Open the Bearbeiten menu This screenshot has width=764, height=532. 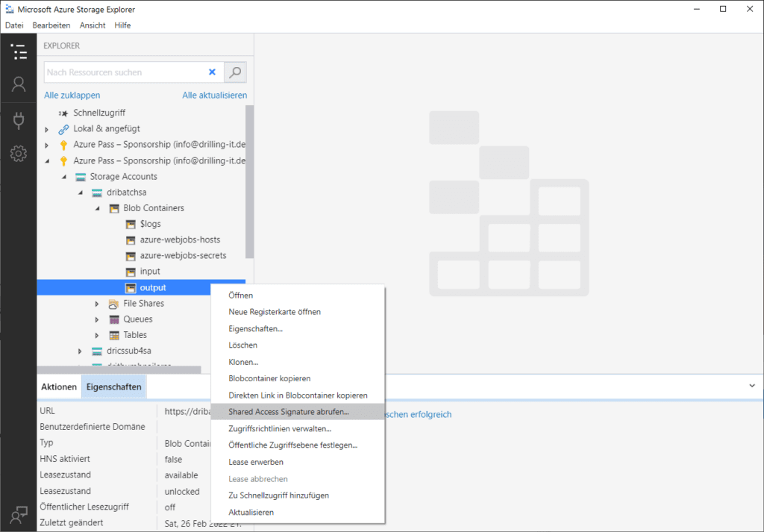click(51, 25)
